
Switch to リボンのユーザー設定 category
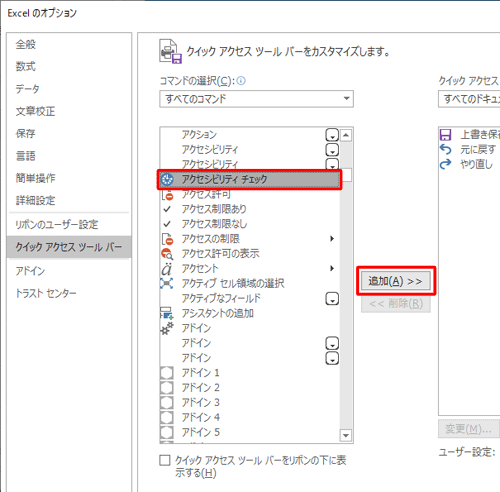click(x=57, y=224)
